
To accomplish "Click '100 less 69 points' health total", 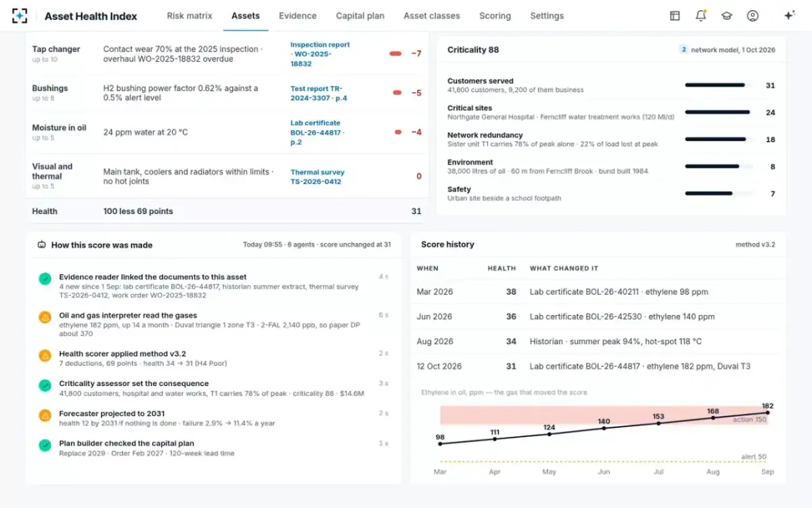I will [138, 211].
